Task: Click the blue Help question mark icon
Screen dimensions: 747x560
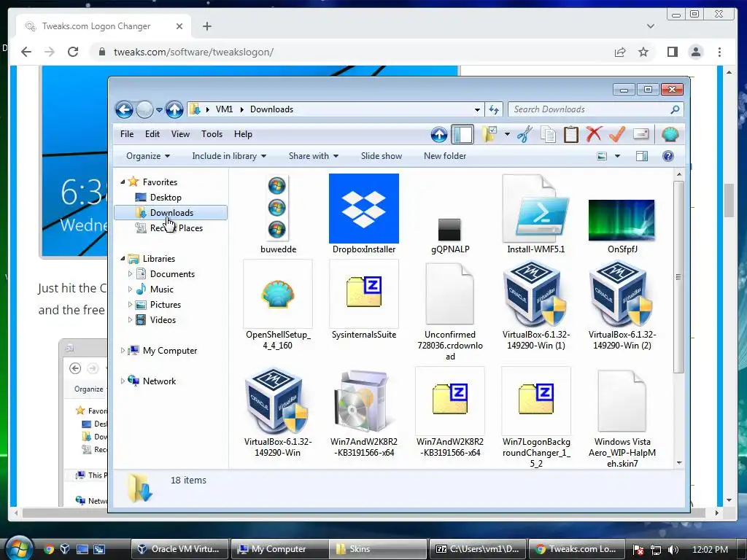Action: (668, 156)
